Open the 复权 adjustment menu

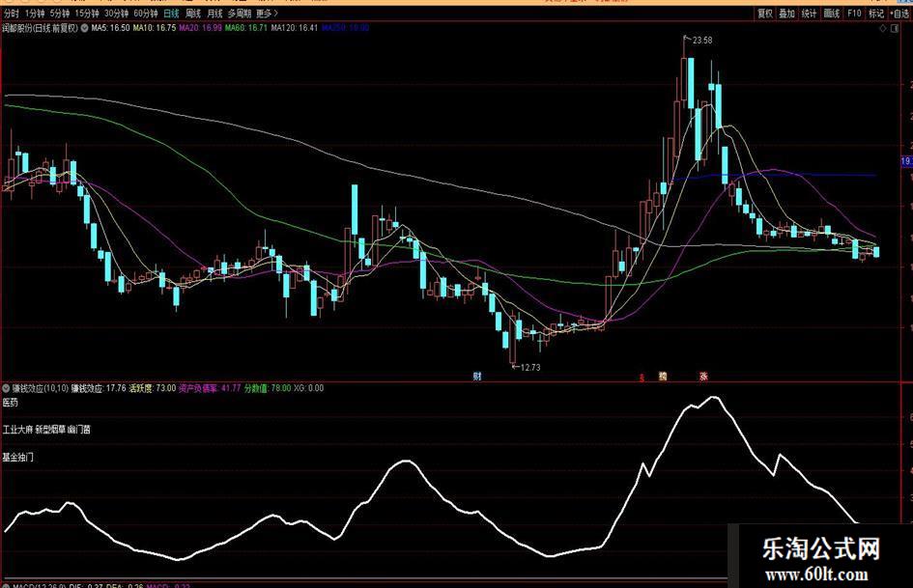[x=764, y=13]
